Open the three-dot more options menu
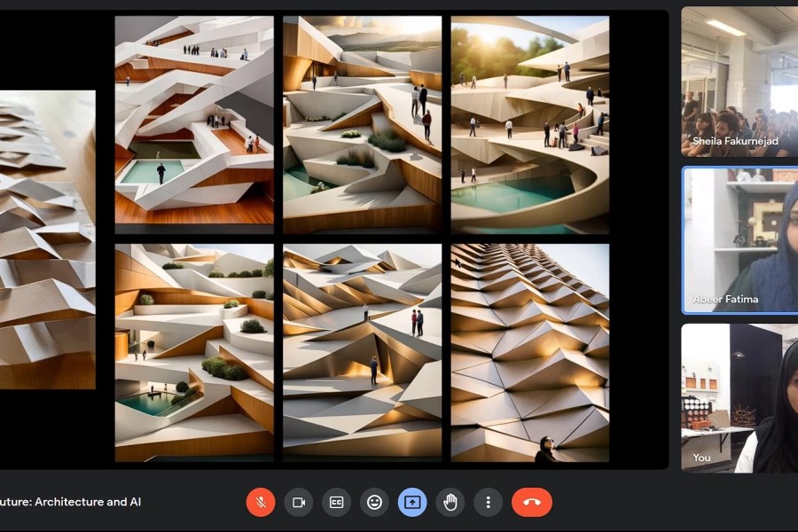The height and width of the screenshot is (532, 798). (488, 502)
